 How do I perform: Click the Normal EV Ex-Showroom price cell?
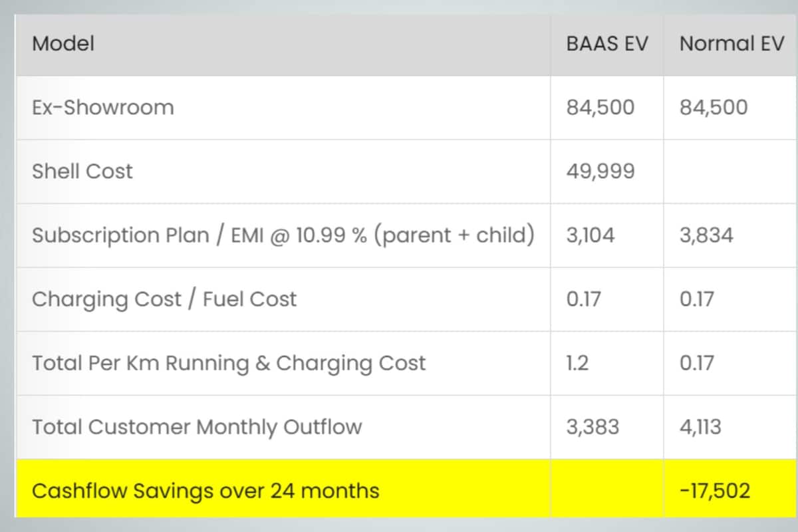[x=714, y=108]
